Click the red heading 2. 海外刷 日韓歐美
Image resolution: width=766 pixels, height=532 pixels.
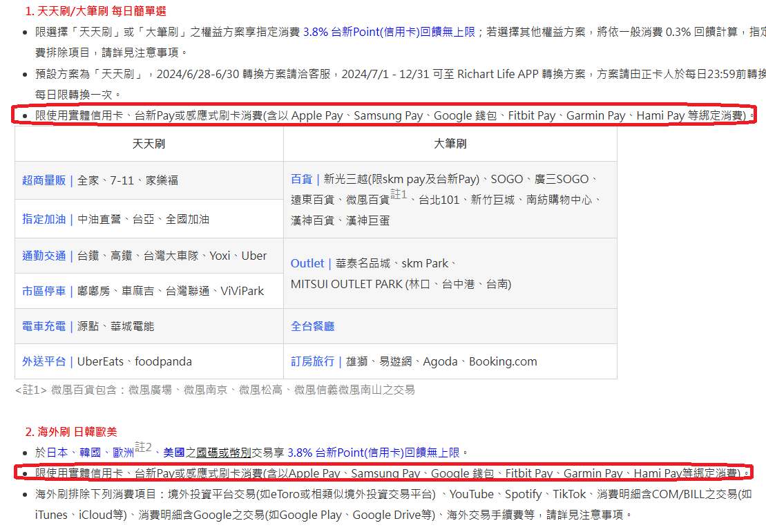coord(71,432)
